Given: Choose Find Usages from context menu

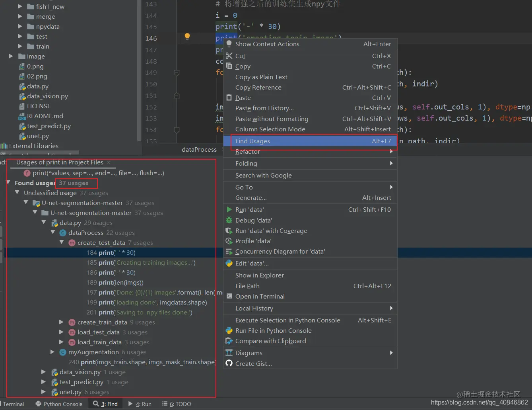Looking at the screenshot, I should click(x=310, y=141).
